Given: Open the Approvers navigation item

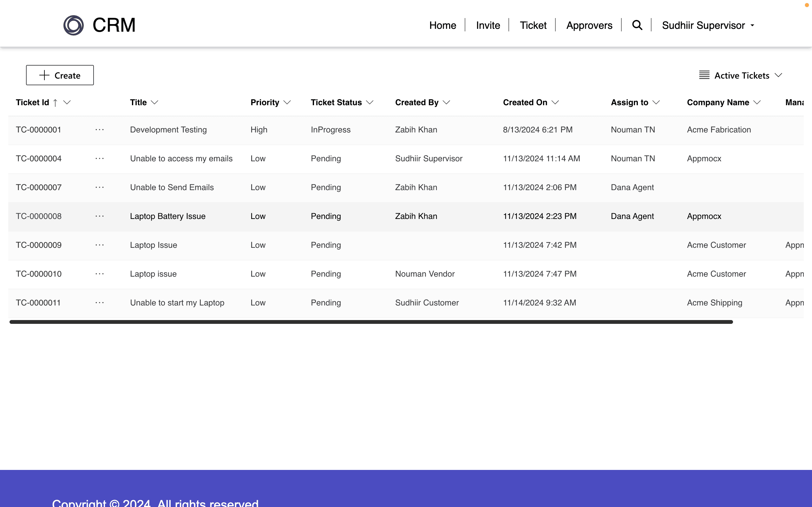Looking at the screenshot, I should click(589, 25).
